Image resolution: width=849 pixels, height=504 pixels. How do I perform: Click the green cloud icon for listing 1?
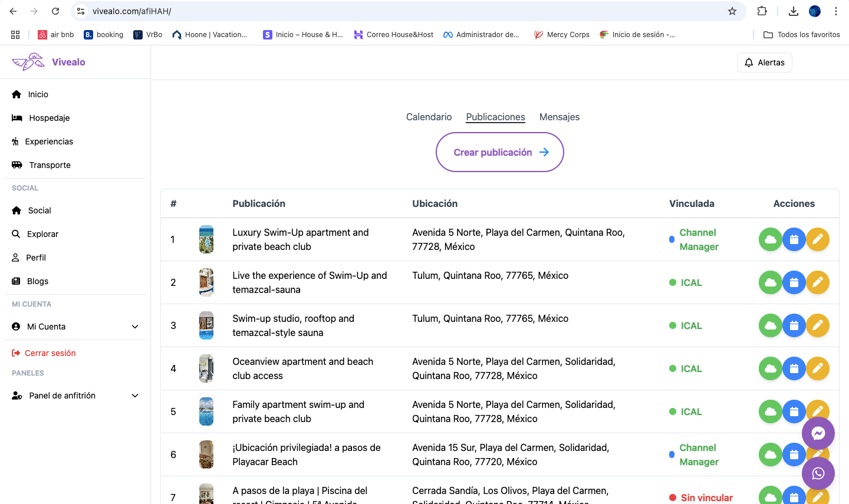pos(770,239)
